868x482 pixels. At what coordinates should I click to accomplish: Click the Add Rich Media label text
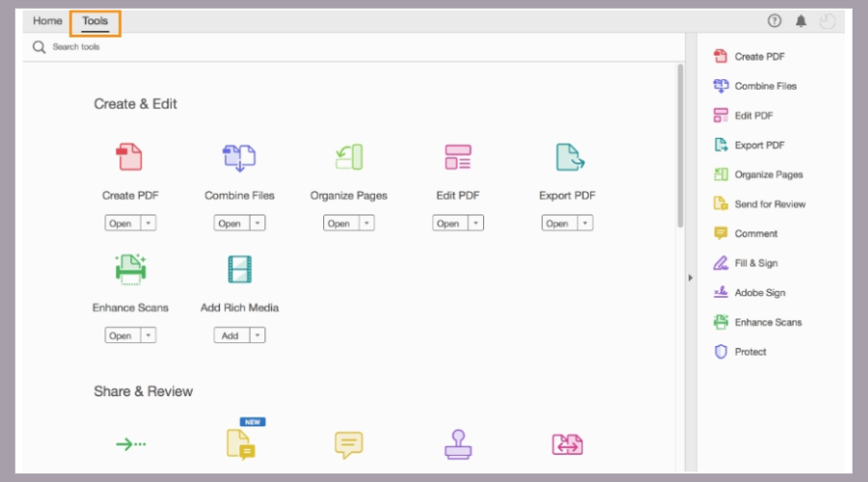(x=240, y=308)
